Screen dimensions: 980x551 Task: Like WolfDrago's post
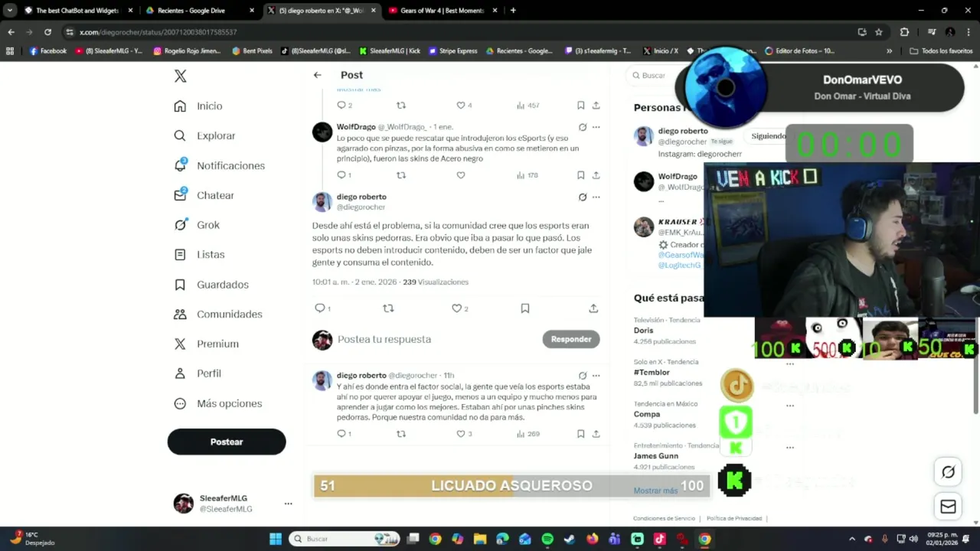(460, 175)
